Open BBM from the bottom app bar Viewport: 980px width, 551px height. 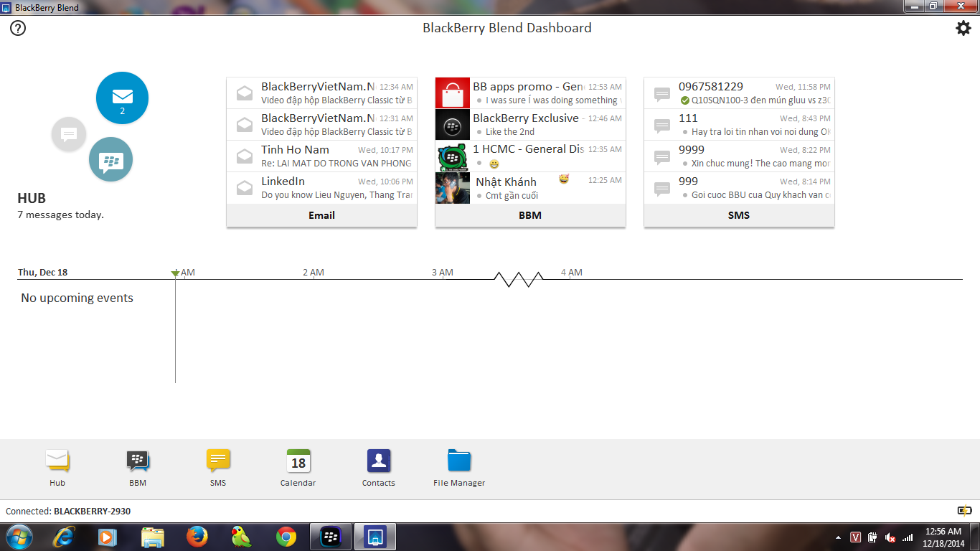[138, 468]
